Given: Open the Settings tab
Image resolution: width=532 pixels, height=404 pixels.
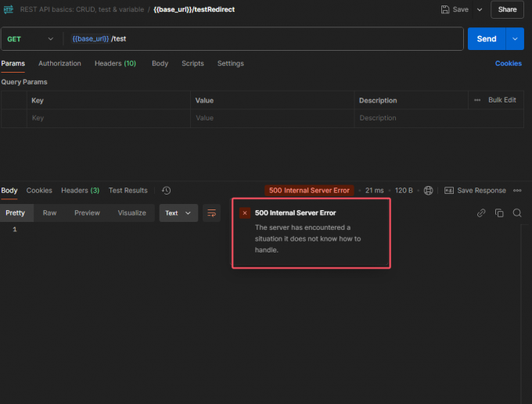Looking at the screenshot, I should coord(230,63).
